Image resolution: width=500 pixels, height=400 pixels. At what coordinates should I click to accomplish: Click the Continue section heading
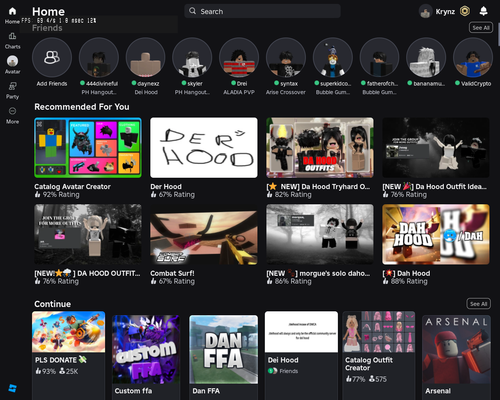point(52,304)
